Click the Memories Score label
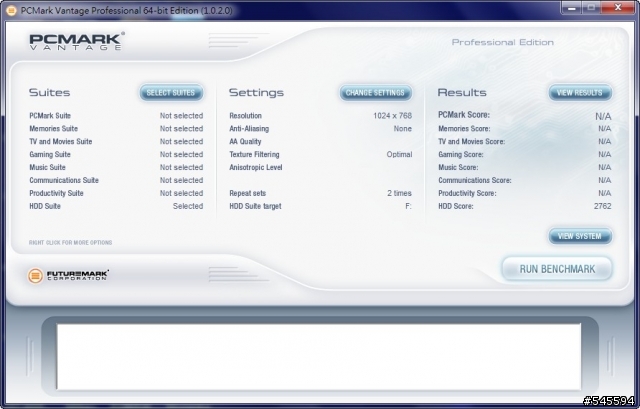The image size is (640, 409). tap(464, 129)
